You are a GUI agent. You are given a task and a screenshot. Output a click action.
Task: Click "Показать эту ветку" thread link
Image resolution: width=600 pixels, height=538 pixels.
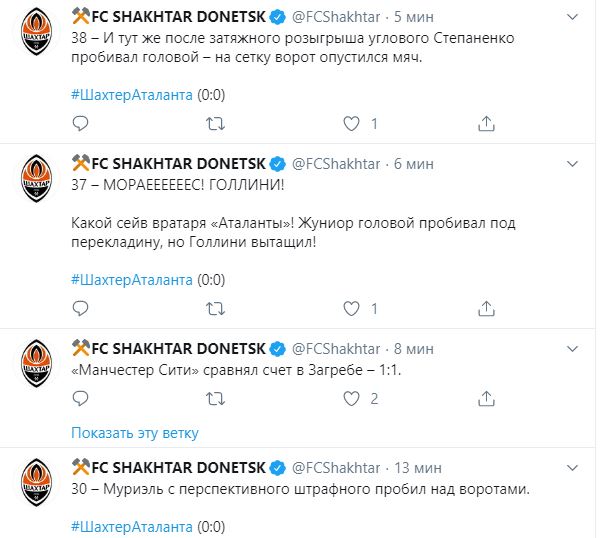coord(135,433)
